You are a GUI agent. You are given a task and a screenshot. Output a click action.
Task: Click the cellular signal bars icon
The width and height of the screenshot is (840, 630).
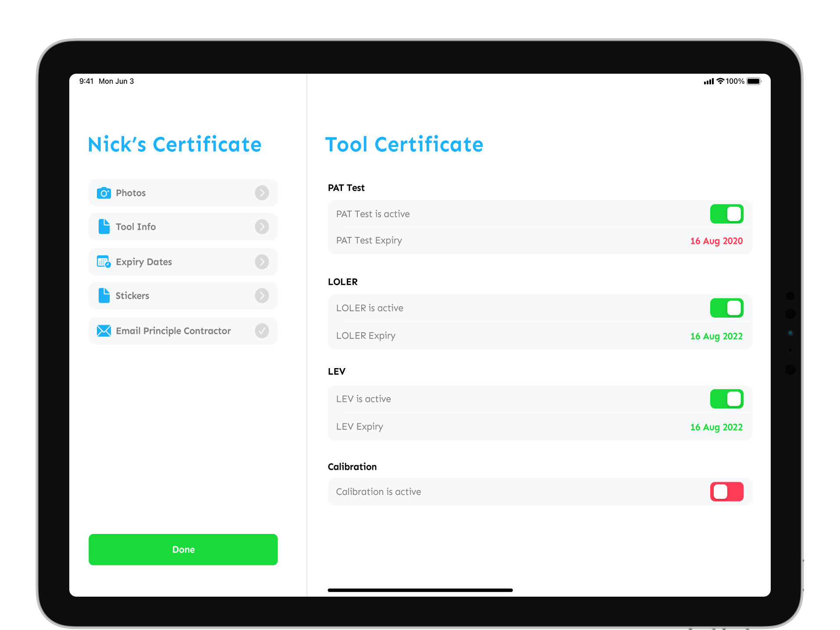point(709,81)
